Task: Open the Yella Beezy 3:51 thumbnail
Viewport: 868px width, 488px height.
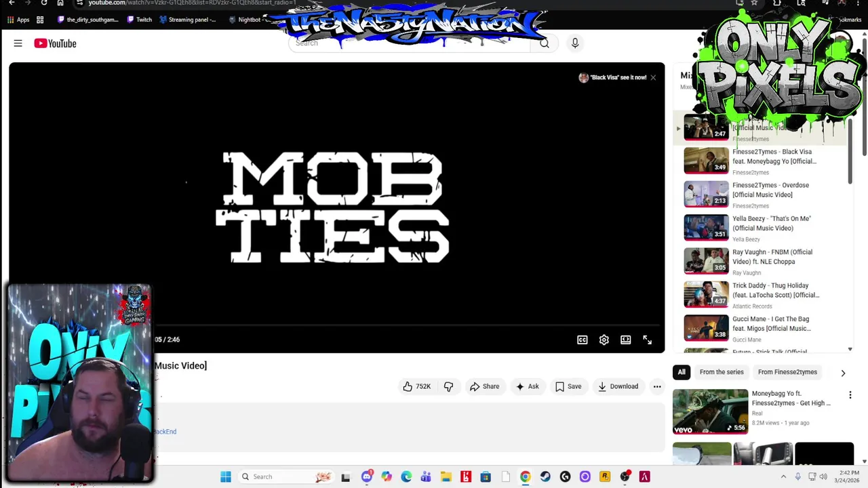Action: click(706, 228)
